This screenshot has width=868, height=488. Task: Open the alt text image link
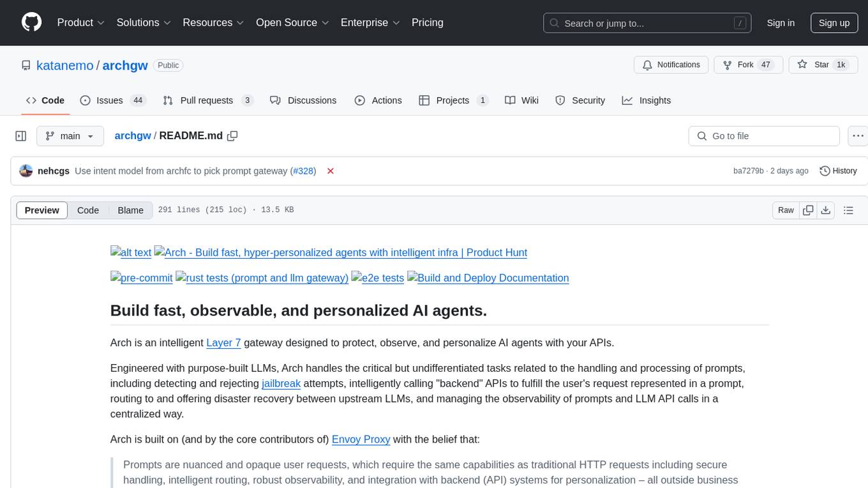(131, 252)
